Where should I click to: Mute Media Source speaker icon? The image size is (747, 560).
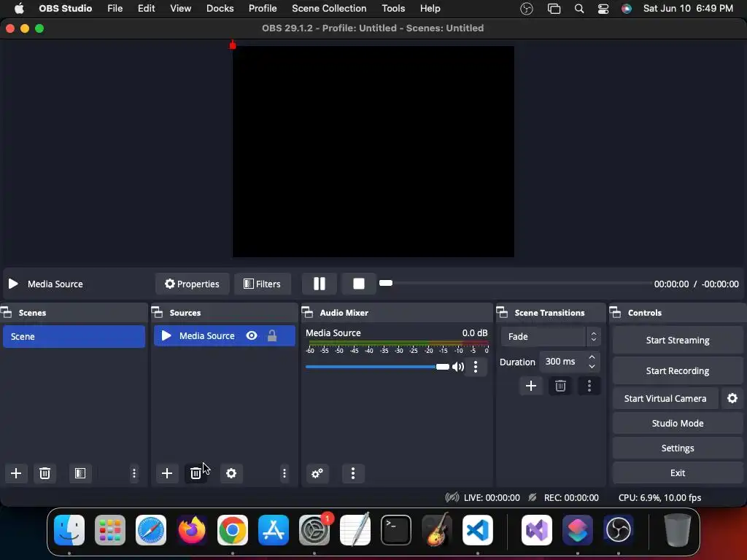click(458, 367)
